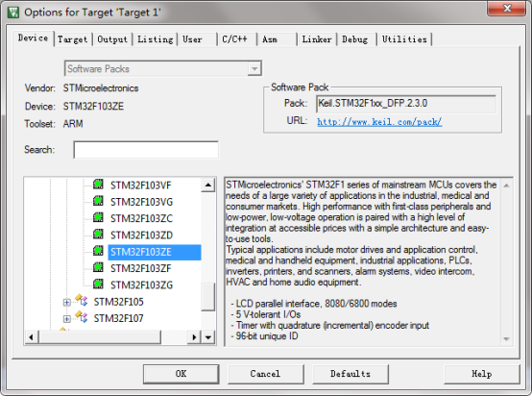Viewport: 532px width, 396px height.
Task: Click the chip icon beside STM32F103ZC
Action: pyautogui.click(x=98, y=217)
